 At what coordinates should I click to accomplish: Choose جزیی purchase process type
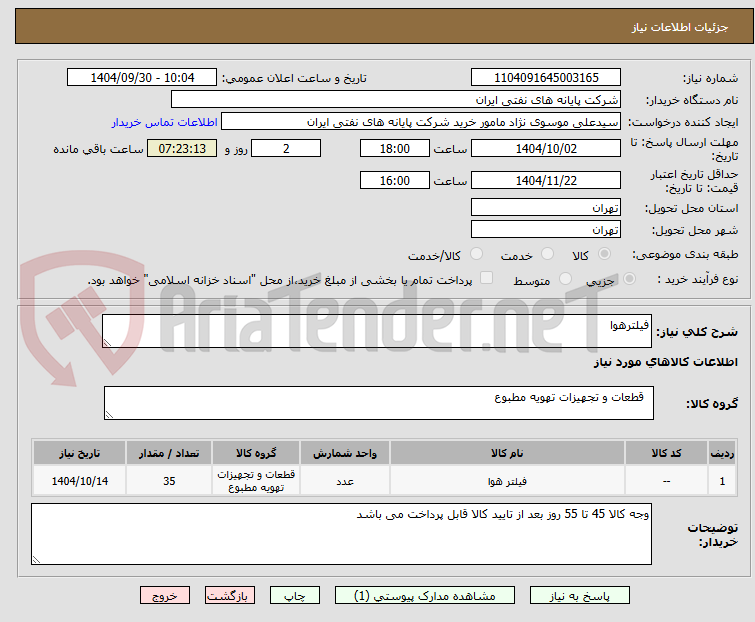[x=629, y=279]
